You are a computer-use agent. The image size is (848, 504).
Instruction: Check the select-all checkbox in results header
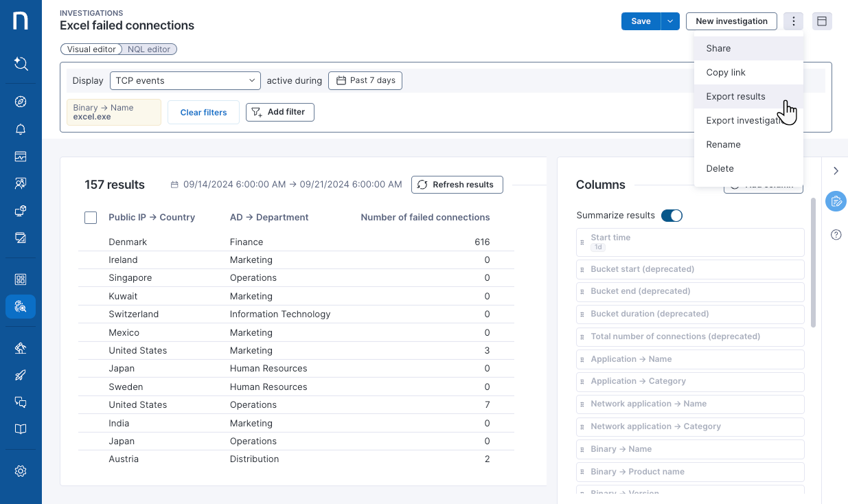(x=91, y=218)
